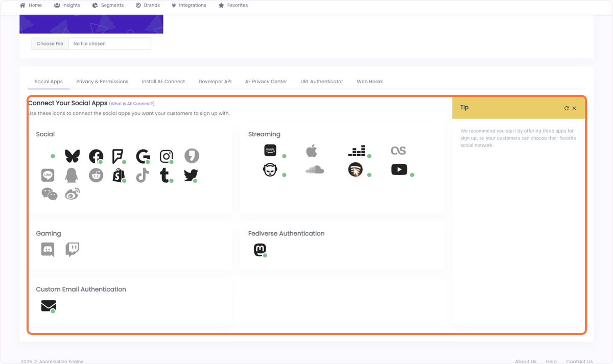Select the Tumblr icon
This screenshot has height=364, width=613.
click(166, 175)
